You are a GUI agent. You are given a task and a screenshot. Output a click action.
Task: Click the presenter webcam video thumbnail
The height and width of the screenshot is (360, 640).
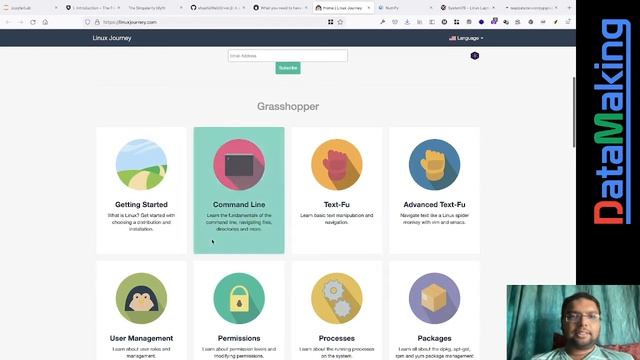(573, 322)
